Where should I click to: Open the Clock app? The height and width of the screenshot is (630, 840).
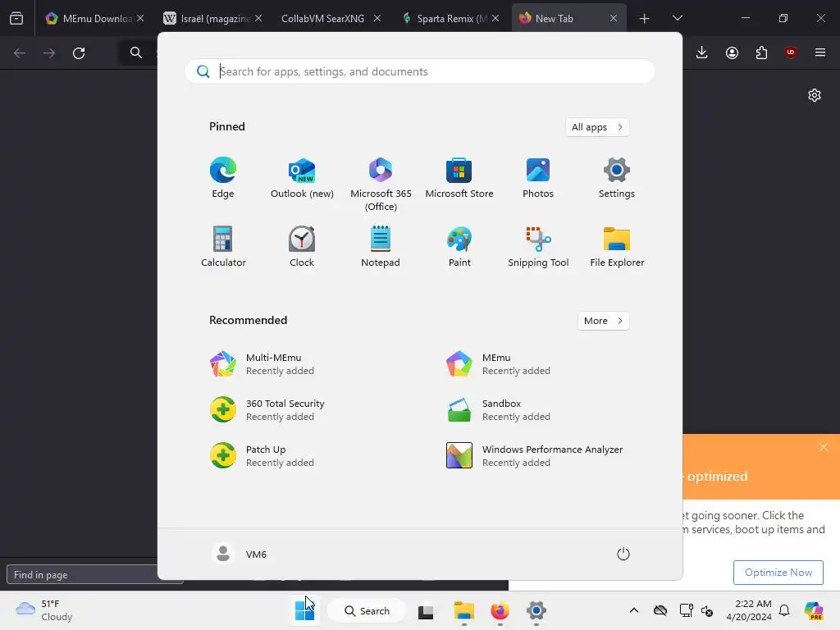point(302,247)
